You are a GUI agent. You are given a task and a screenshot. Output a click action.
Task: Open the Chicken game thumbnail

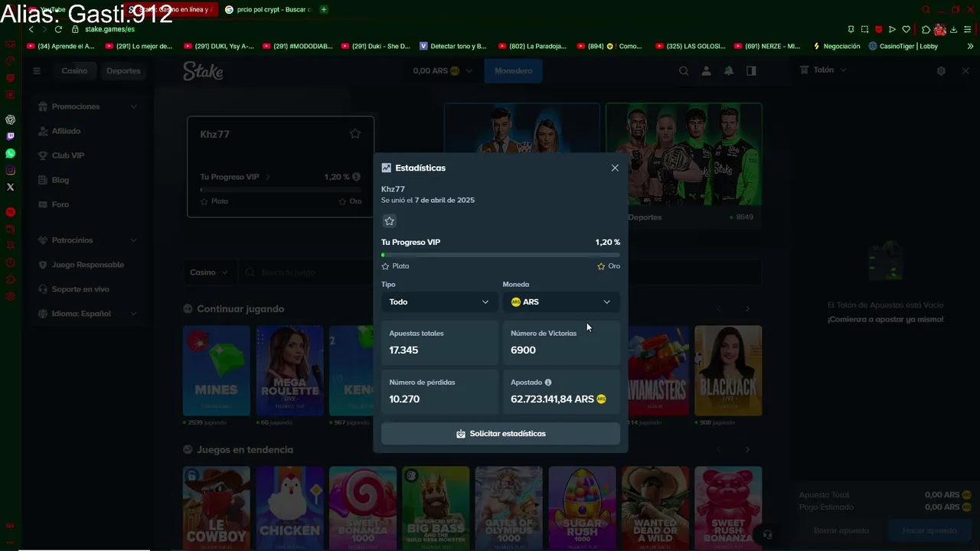click(289, 509)
